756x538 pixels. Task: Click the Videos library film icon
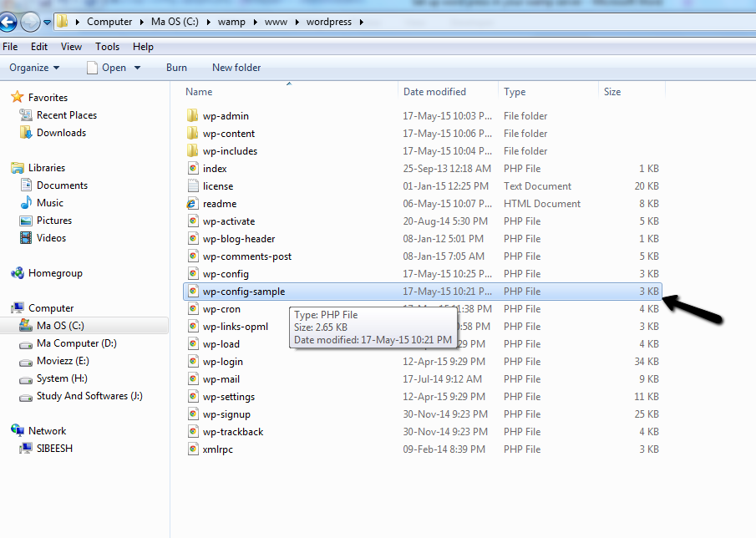point(26,237)
